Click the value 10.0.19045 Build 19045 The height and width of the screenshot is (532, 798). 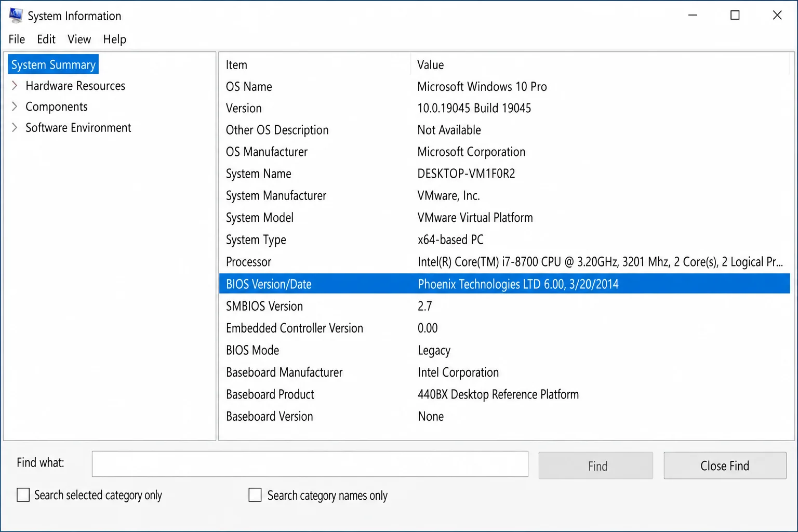click(x=474, y=108)
